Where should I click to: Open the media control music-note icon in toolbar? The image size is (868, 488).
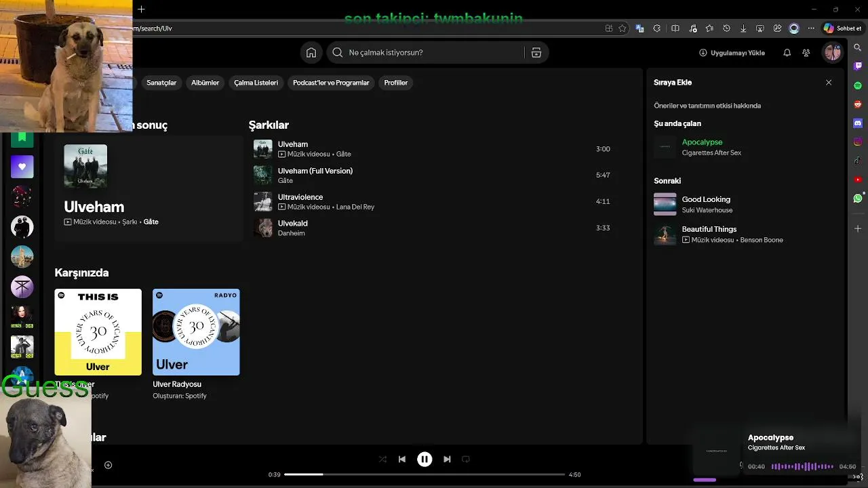(692, 28)
